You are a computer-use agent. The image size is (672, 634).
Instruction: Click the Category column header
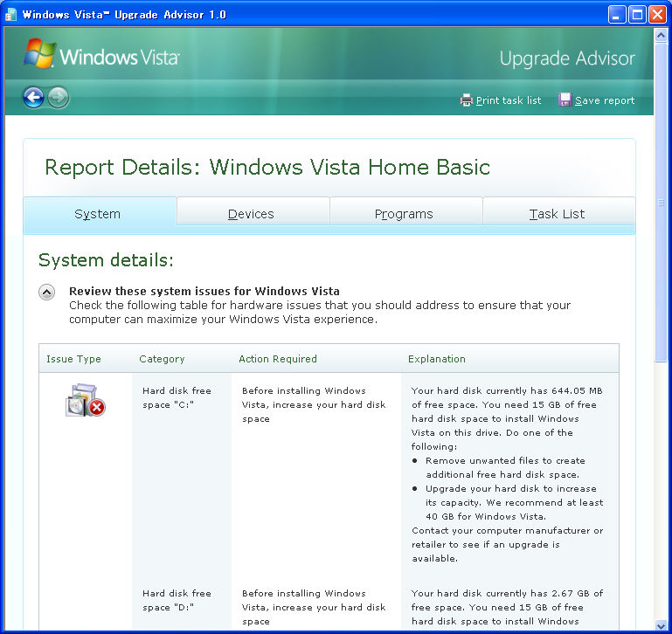tap(162, 359)
